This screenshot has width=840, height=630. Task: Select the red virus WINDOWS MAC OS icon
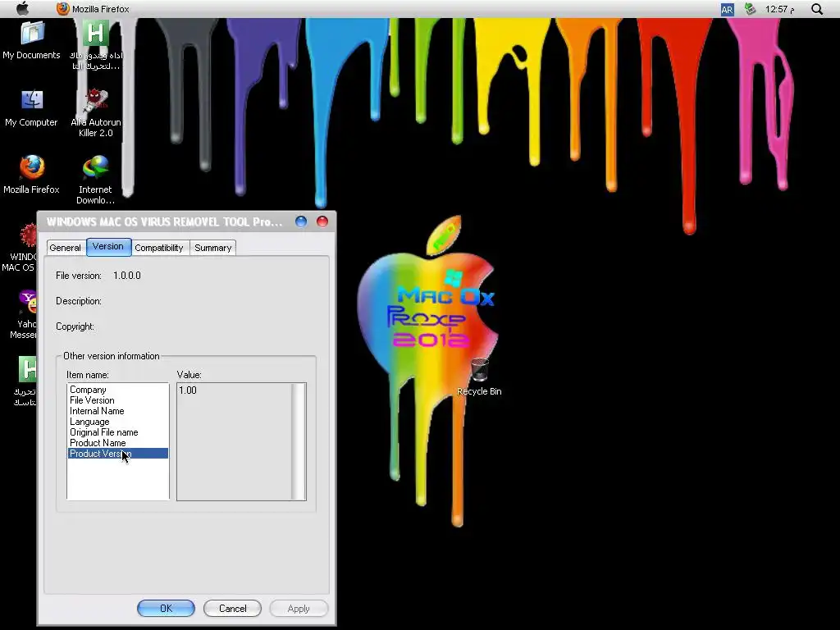click(x=21, y=248)
